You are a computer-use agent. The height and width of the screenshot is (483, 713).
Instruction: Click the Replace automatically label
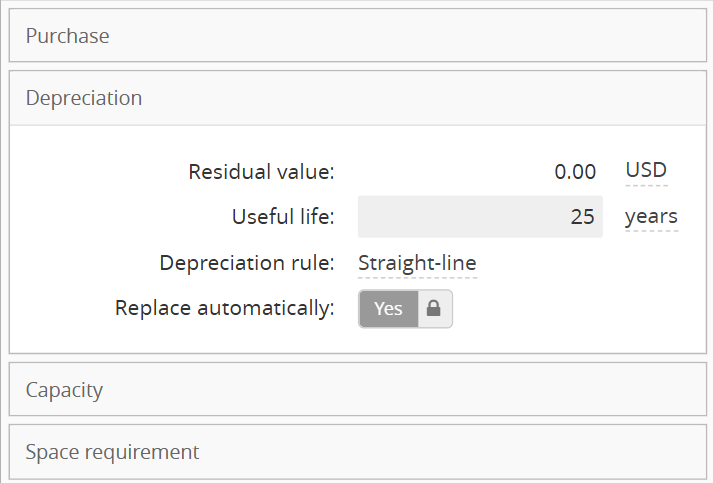point(225,309)
